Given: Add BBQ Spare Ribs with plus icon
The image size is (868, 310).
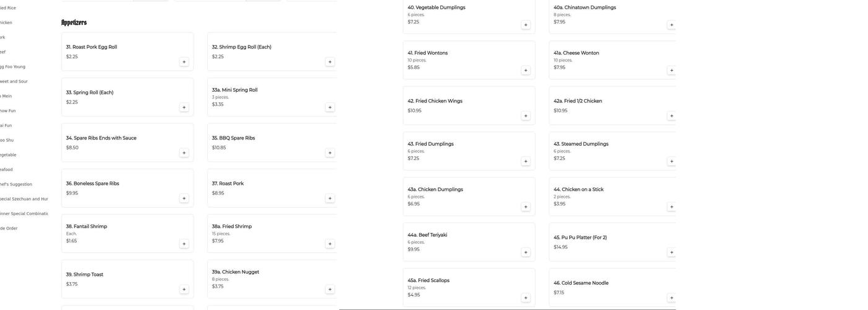Looking at the screenshot, I should pyautogui.click(x=330, y=153).
